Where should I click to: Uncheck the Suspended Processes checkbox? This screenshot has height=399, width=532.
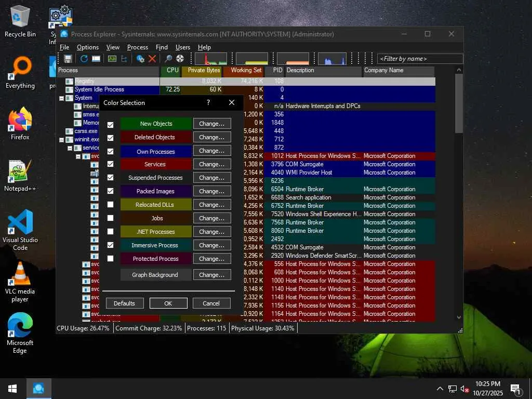(x=110, y=178)
